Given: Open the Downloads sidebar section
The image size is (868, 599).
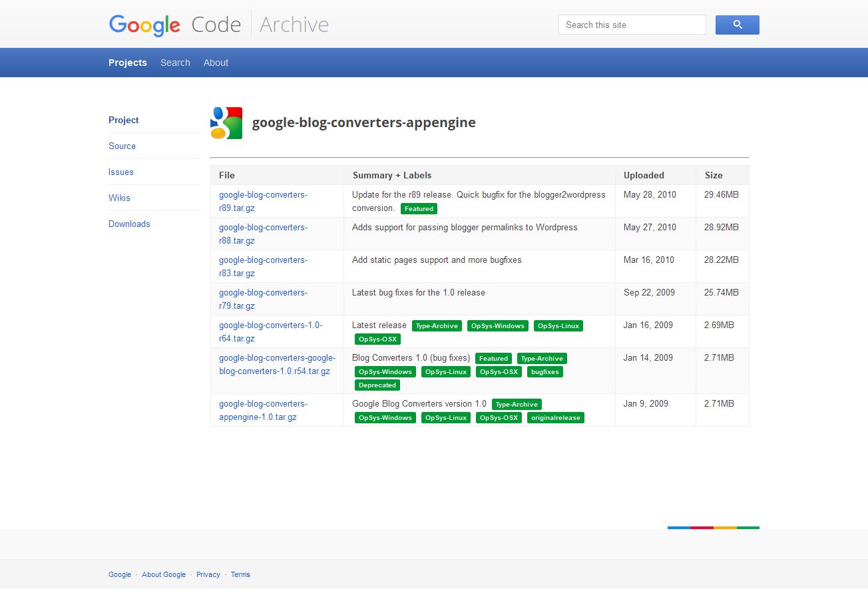Looking at the screenshot, I should click(x=129, y=224).
